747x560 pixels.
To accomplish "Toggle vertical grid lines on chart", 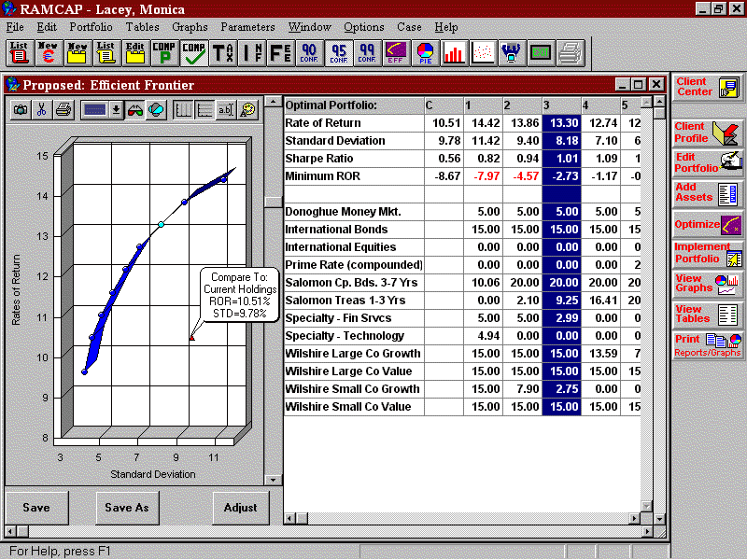I will (x=183, y=110).
